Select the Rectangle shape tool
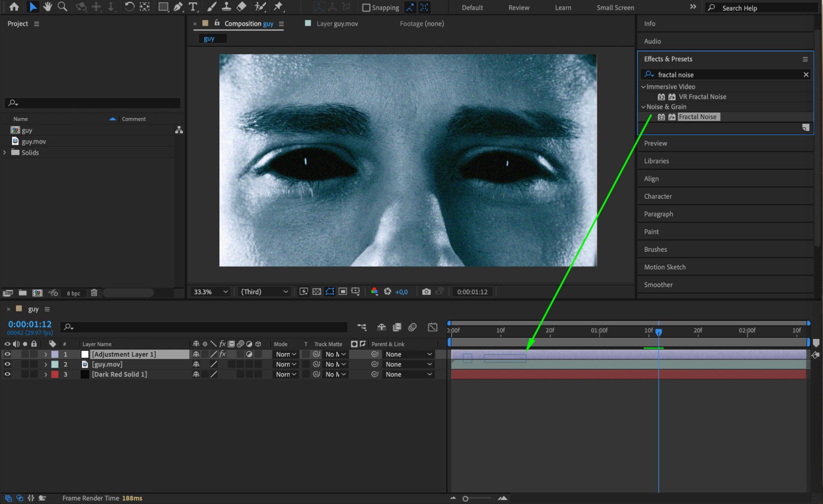This screenshot has width=823, height=504. point(163,7)
